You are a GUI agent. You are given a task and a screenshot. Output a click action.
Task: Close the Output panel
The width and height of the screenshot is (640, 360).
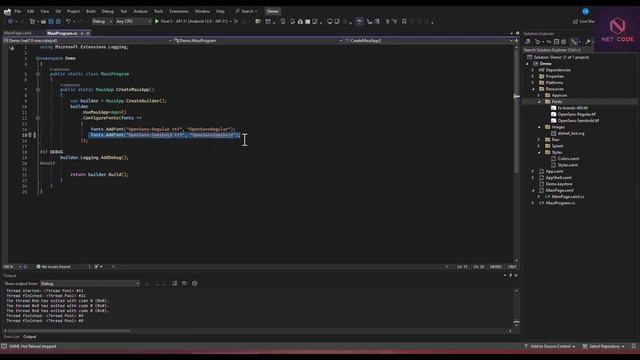[516, 276]
